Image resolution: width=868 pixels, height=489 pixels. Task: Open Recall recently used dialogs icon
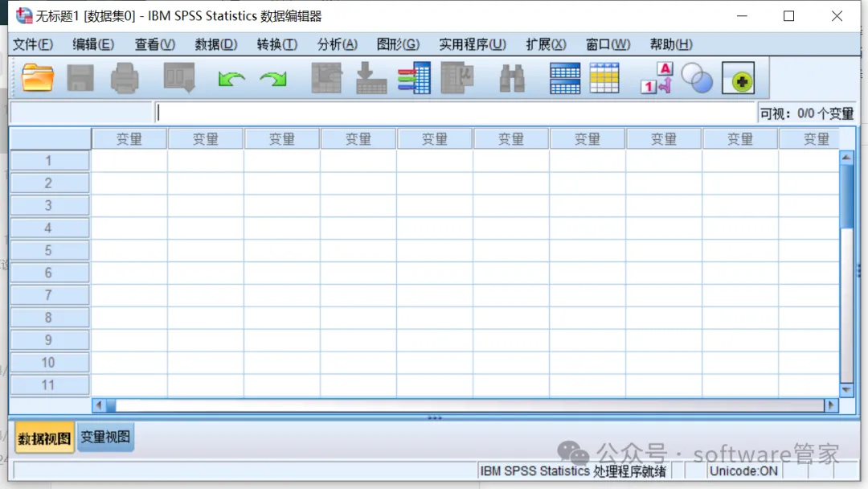pos(178,77)
